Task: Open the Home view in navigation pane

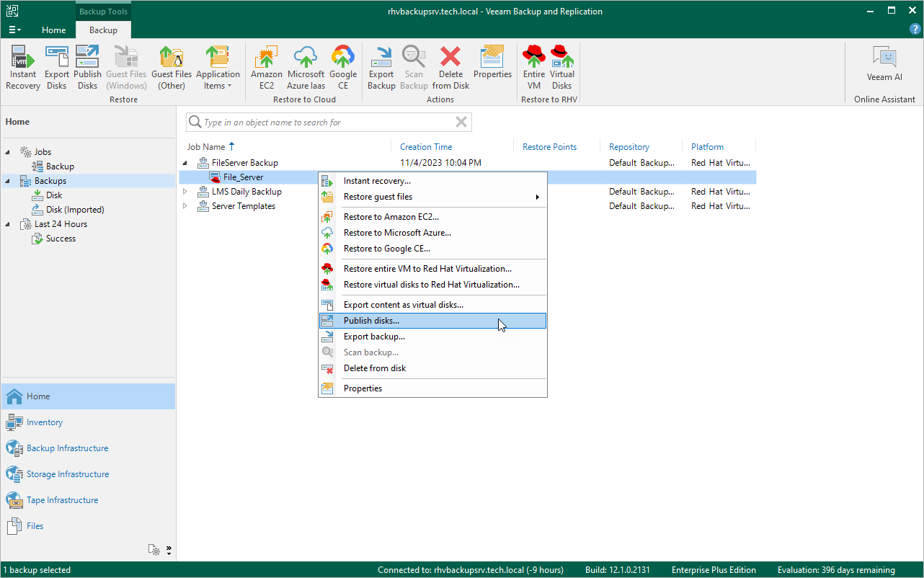Action: coord(88,396)
